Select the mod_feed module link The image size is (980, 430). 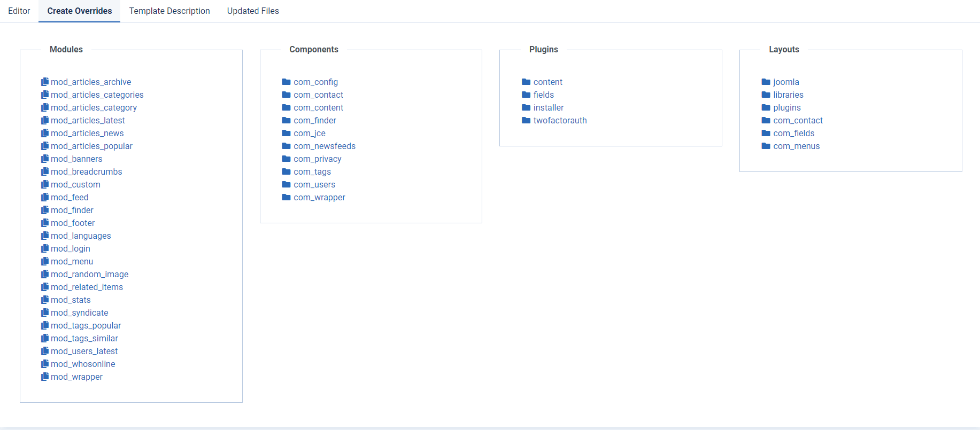click(x=70, y=197)
